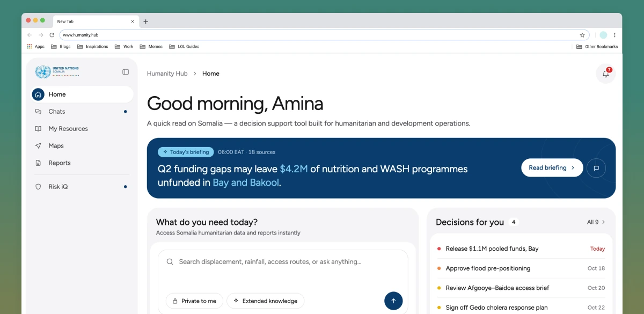This screenshot has width=644, height=314.
Task: Open Approve flood pre-positioning decision
Action: pos(521,268)
